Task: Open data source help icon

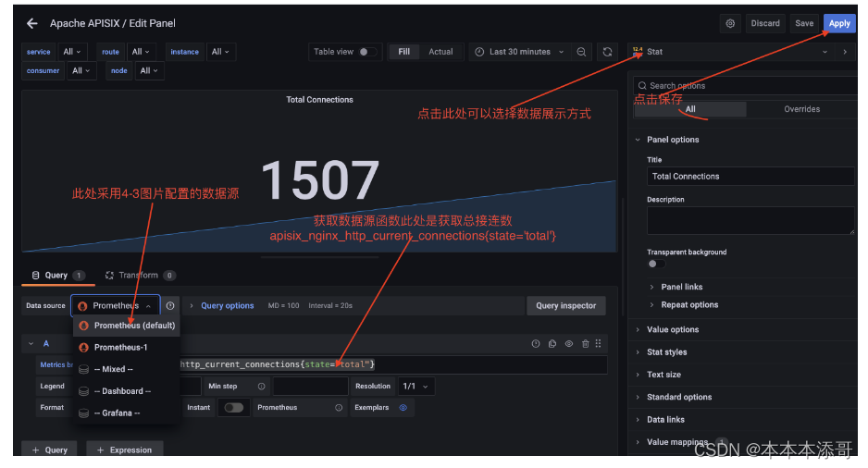Action: (x=170, y=306)
